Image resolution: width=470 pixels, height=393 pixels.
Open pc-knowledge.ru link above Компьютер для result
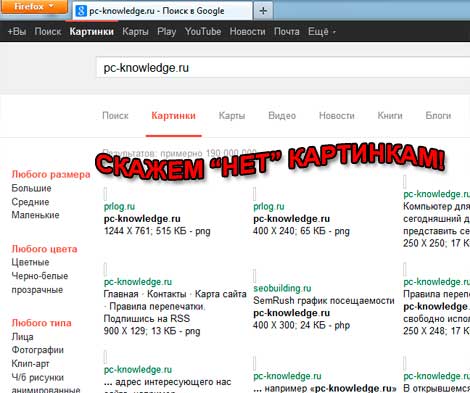[437, 194]
